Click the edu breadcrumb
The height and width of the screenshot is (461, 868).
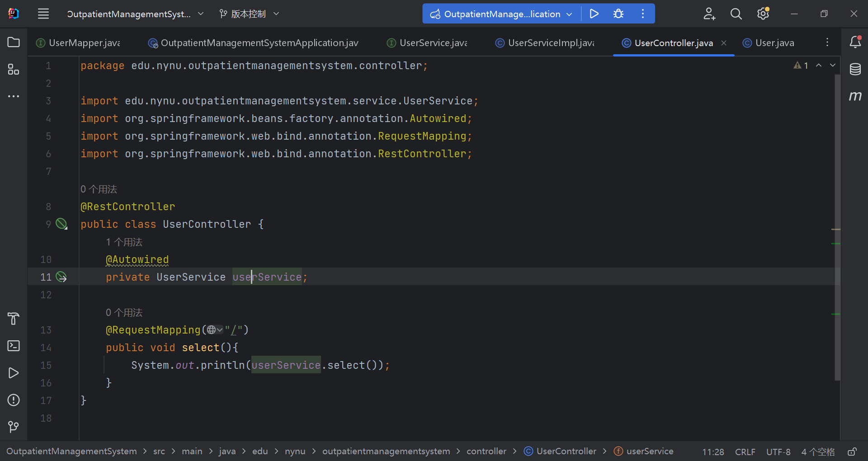click(x=260, y=452)
